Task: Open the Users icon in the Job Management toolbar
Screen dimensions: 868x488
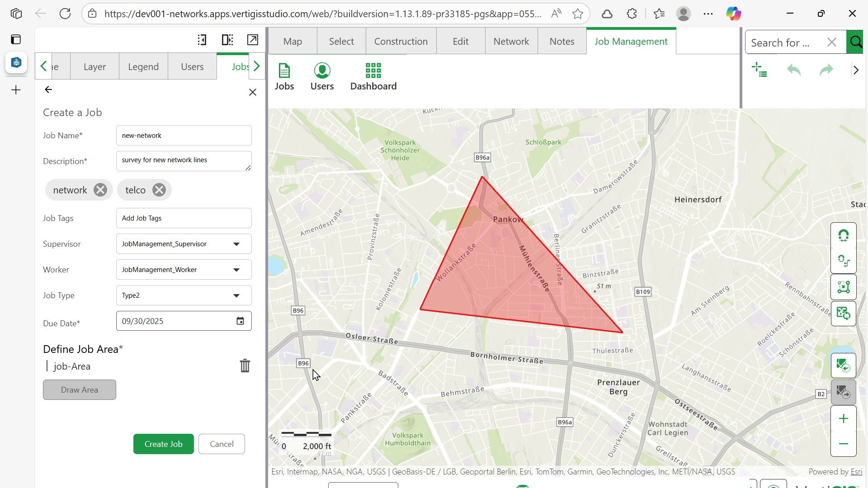Action: [x=322, y=71]
